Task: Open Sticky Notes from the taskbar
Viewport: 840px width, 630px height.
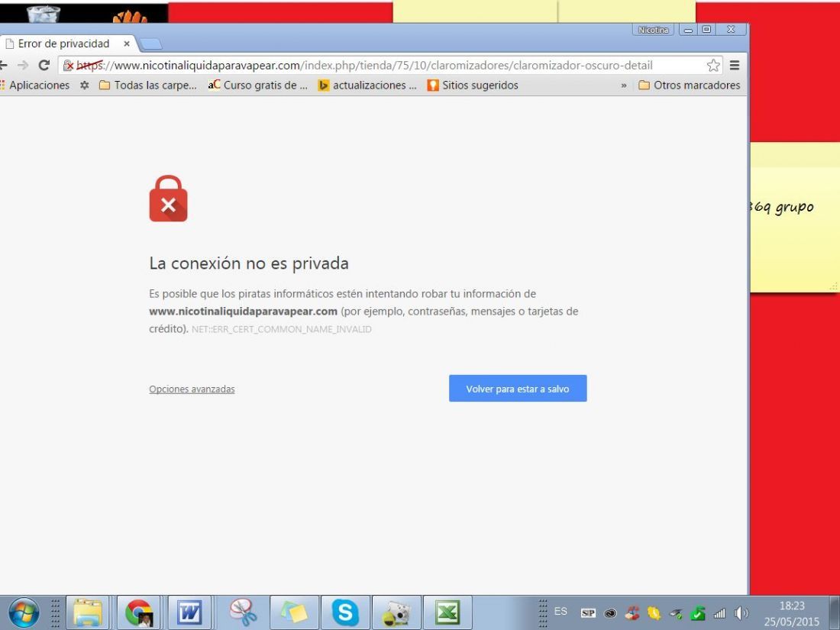Action: (294, 612)
